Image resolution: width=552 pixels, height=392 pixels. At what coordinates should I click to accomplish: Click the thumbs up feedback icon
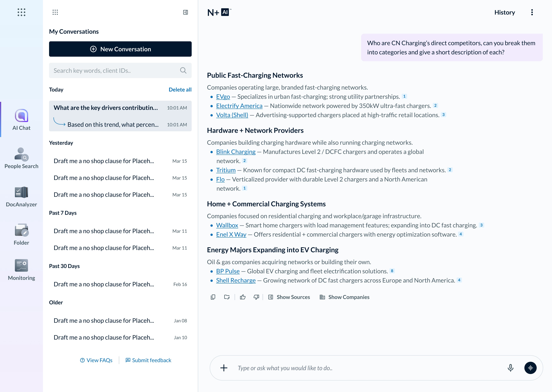tap(243, 297)
